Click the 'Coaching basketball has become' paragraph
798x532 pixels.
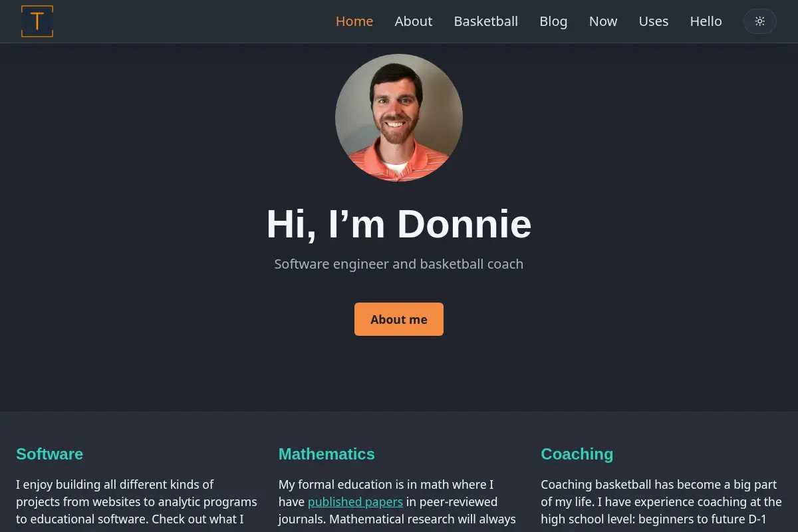[661, 504]
